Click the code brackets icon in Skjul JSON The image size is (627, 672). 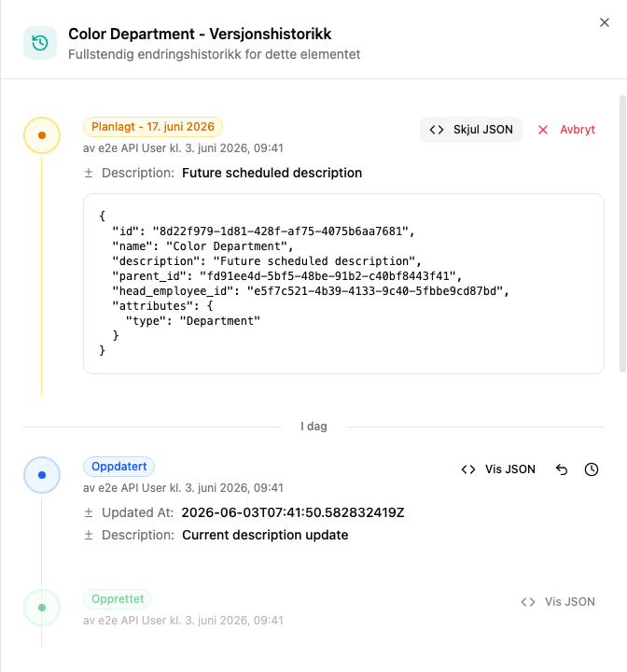[x=437, y=130]
